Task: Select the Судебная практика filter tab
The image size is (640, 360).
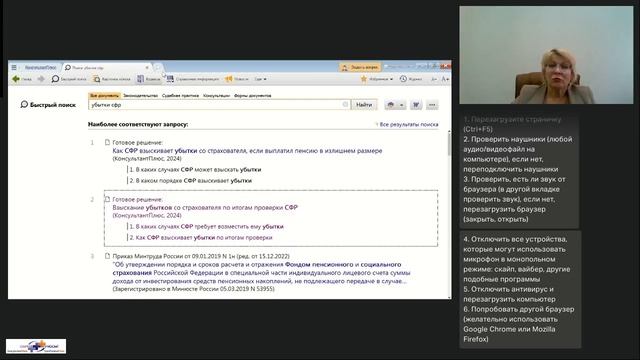Action: click(x=180, y=96)
